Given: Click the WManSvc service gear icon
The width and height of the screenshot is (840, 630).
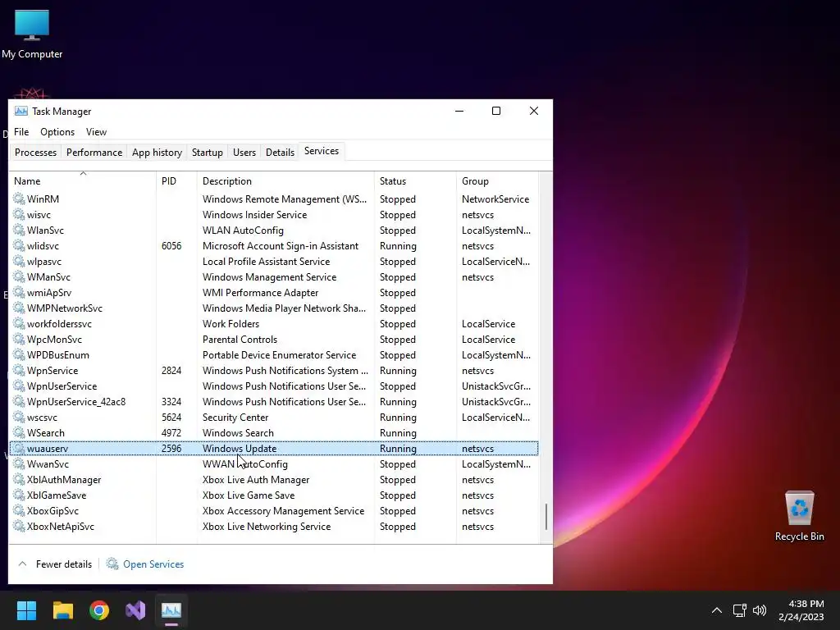Looking at the screenshot, I should tap(19, 277).
